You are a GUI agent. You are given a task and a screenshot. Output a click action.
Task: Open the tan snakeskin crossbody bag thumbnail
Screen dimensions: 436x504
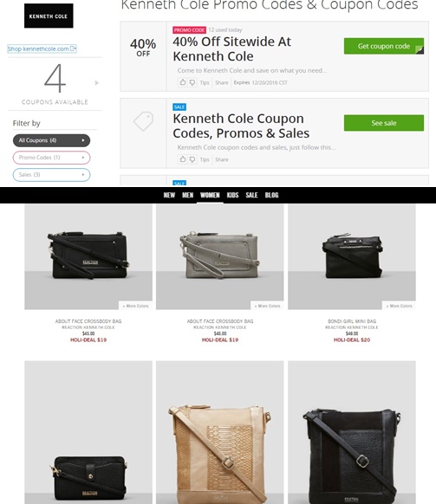pos(220,432)
